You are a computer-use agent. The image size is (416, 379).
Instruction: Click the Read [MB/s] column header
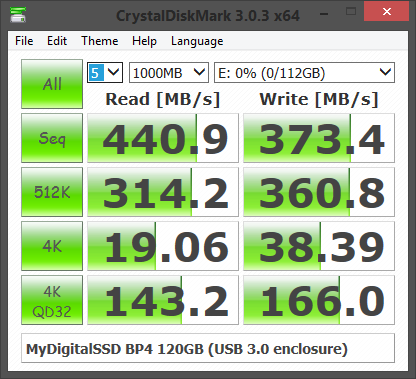coord(163,99)
